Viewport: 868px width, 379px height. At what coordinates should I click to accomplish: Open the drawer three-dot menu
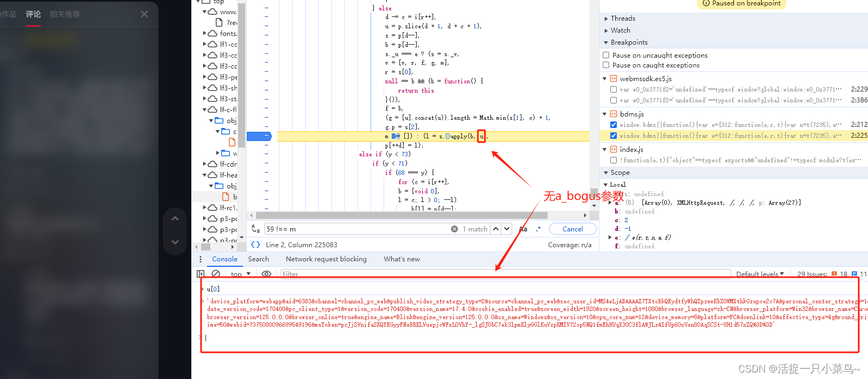click(201, 259)
